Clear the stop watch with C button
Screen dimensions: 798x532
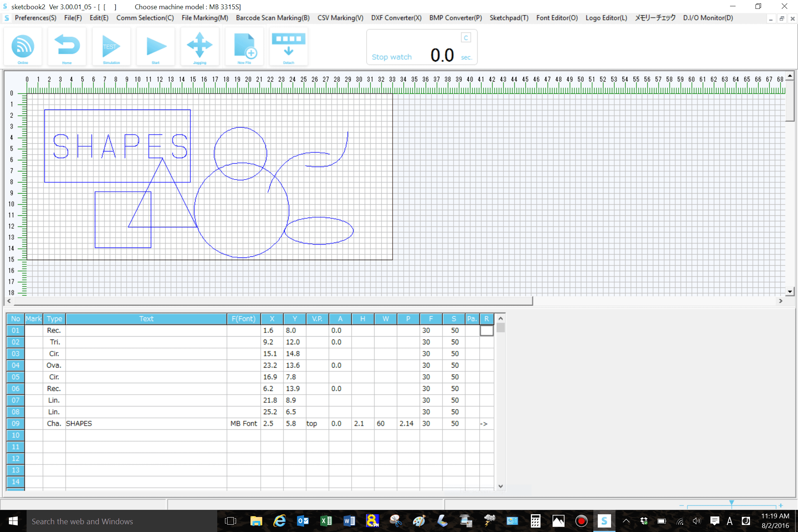pos(466,38)
